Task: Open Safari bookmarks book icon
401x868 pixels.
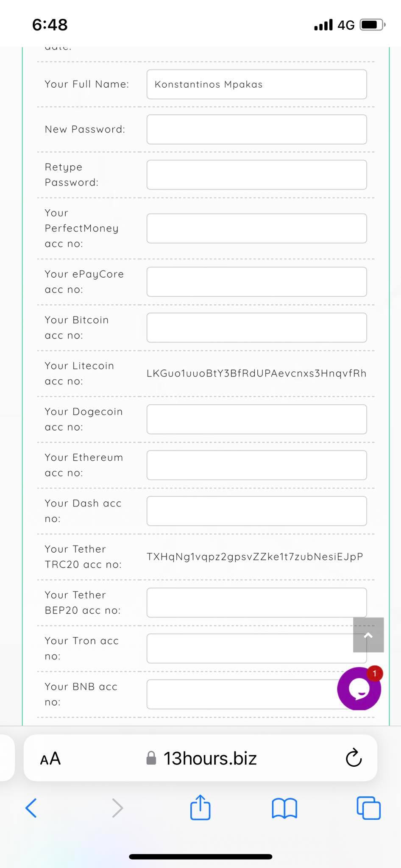Action: [284, 808]
